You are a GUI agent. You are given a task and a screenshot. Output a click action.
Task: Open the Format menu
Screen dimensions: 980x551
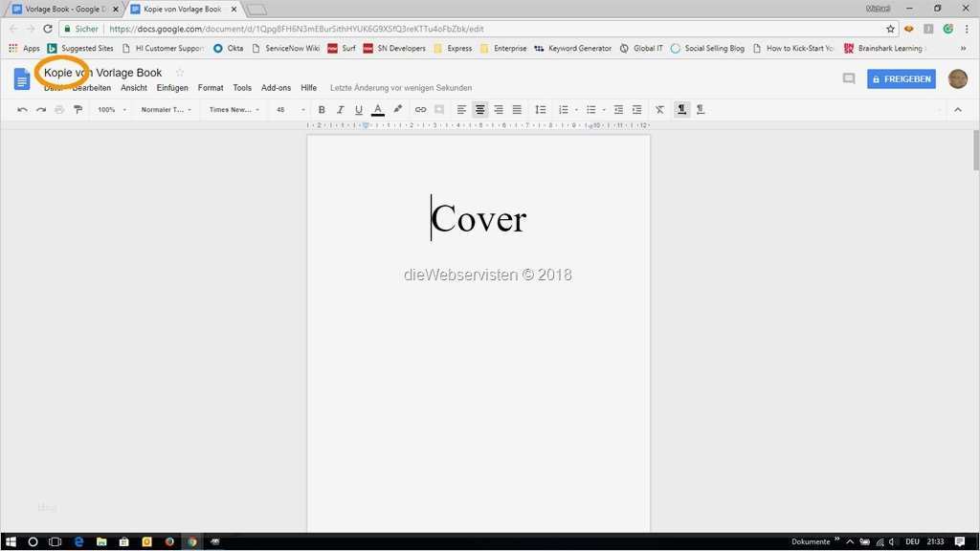coord(211,88)
